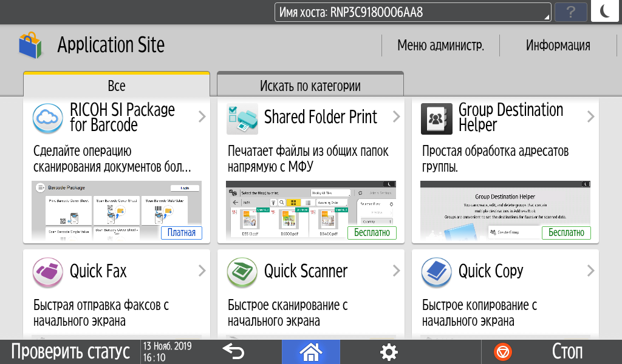
Task: Tap the question mark help button
Action: (570, 12)
